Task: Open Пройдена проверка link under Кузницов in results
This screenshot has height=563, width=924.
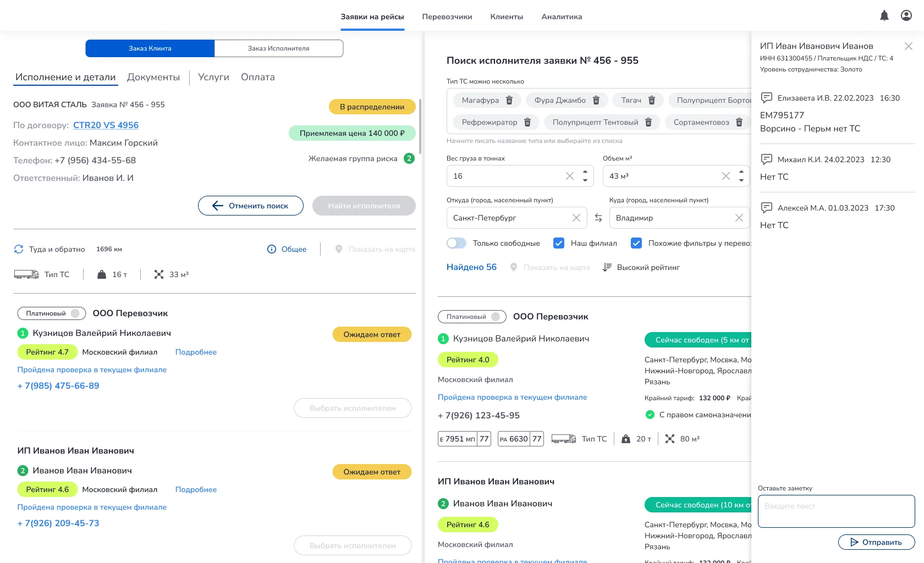Action: [x=513, y=397]
